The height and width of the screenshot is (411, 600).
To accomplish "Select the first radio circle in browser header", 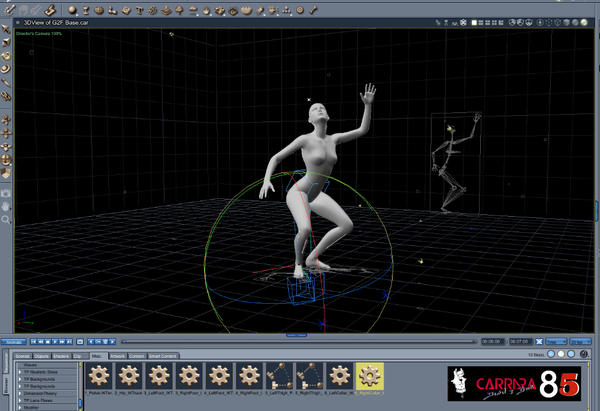I will click(551, 354).
